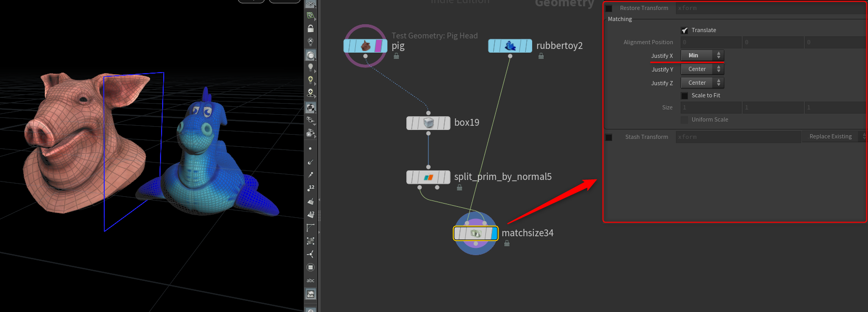The height and width of the screenshot is (312, 868).
Task: Toggle the gray light bulb lighting icon
Action: pos(311,67)
